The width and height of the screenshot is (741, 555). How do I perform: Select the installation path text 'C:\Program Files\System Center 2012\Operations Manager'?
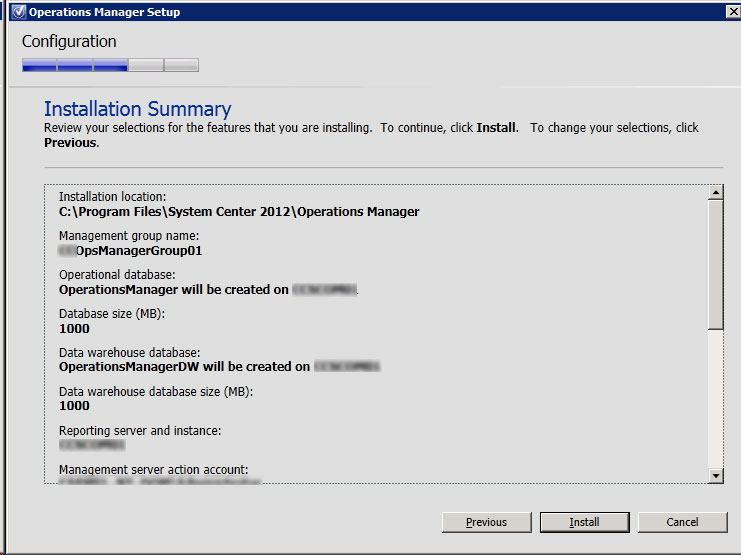click(x=239, y=212)
